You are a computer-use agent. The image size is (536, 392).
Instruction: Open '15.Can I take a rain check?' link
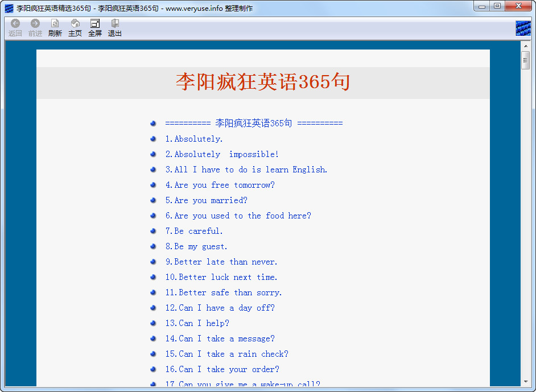click(226, 354)
